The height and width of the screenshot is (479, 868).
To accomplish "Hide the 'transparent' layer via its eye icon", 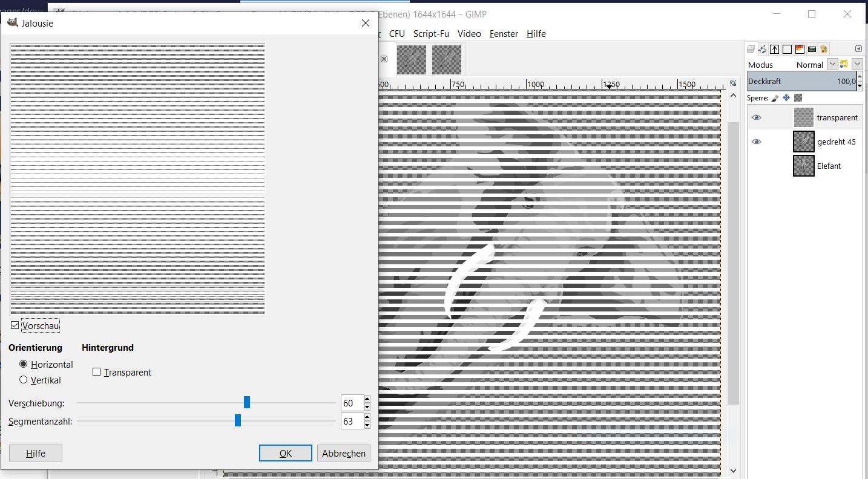I will point(756,117).
